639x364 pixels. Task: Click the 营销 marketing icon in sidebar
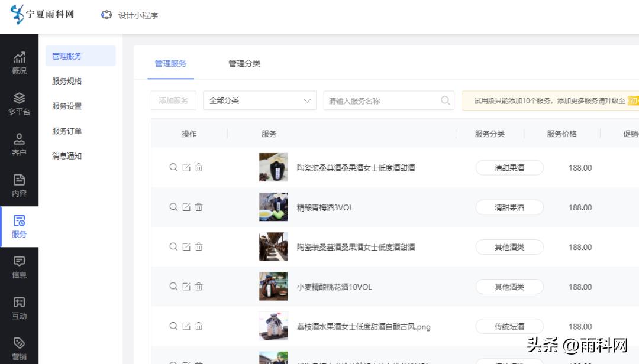point(20,346)
